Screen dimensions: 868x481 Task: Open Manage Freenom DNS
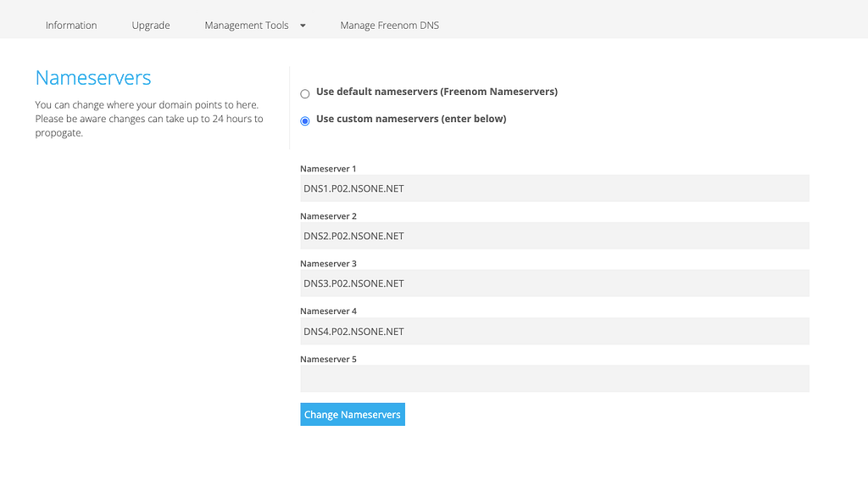coord(389,25)
